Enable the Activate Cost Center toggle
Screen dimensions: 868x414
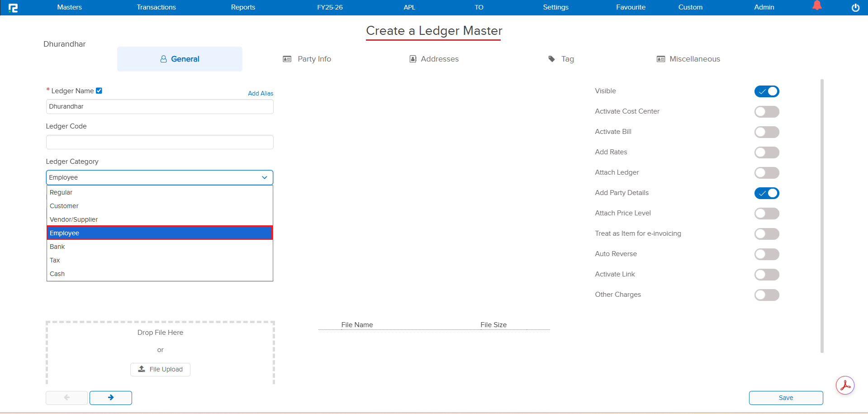[767, 111]
